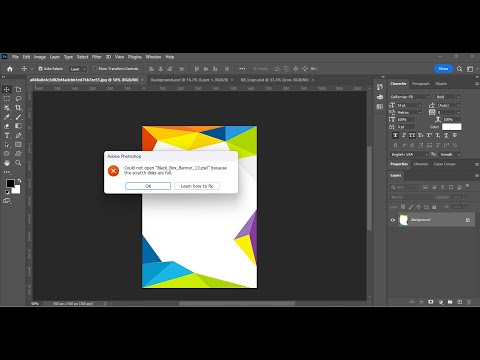Select the Rectangle shape tool
The height and width of the screenshot is (360, 480).
click(x=18, y=145)
